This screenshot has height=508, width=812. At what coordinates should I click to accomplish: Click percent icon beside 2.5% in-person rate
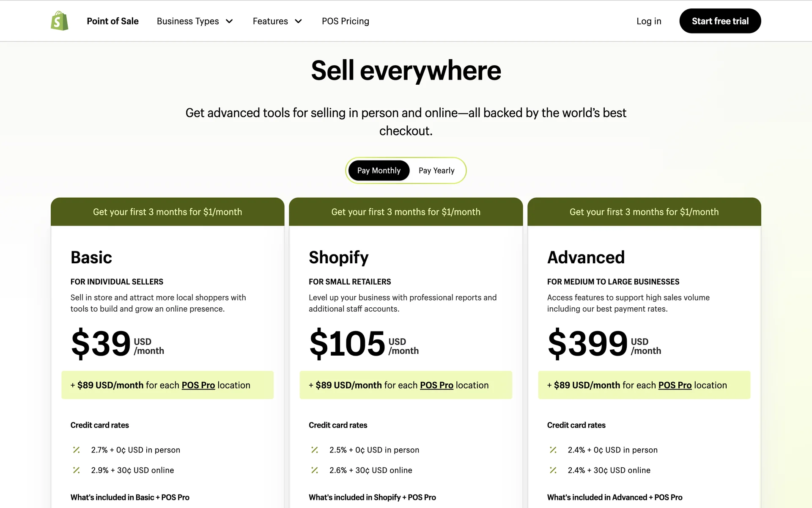click(315, 450)
